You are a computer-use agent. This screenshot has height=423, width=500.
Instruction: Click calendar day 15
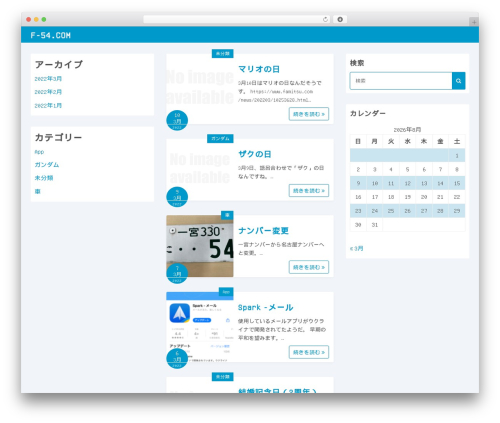tap(457, 183)
